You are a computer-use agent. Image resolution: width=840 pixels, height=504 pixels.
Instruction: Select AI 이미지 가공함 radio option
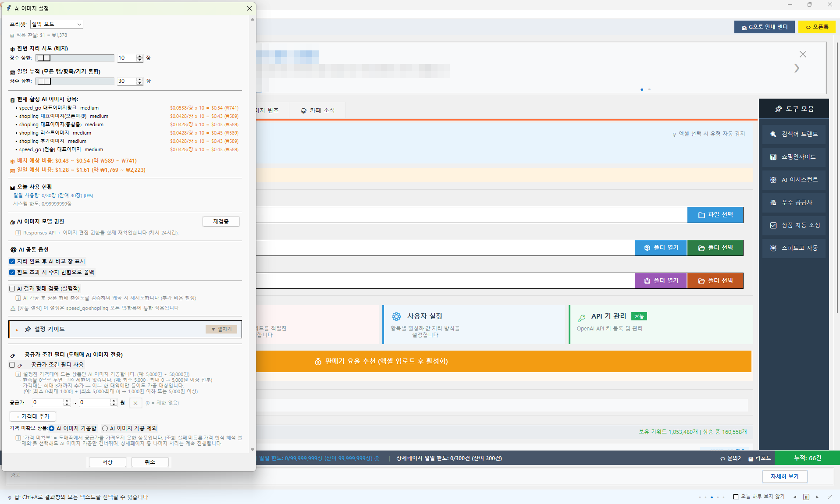pos(51,428)
